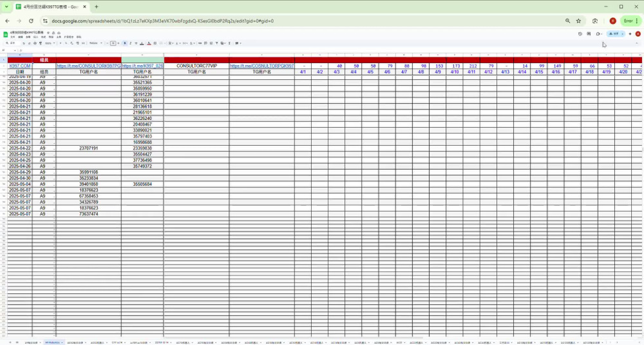Screen dimensions: 644x345
Task: Open the t.me/COSNULTORPGK997 link
Action: [x=261, y=66]
